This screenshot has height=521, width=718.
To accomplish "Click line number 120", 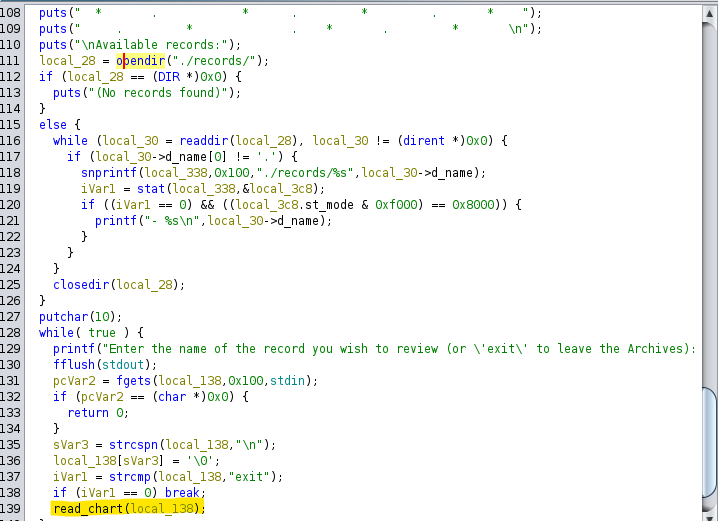I will coord(11,205).
